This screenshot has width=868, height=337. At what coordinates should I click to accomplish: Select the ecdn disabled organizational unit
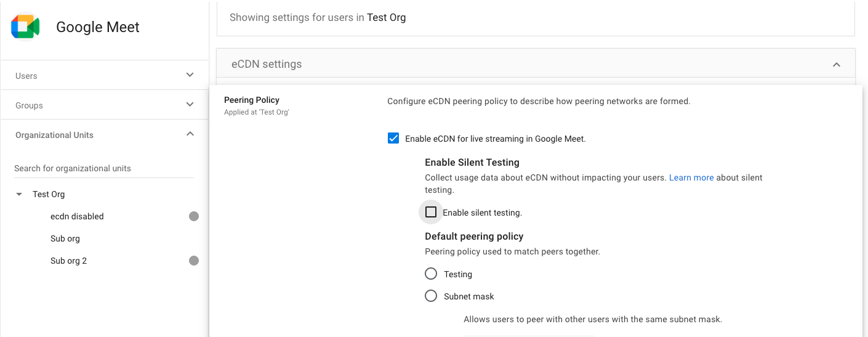[77, 216]
